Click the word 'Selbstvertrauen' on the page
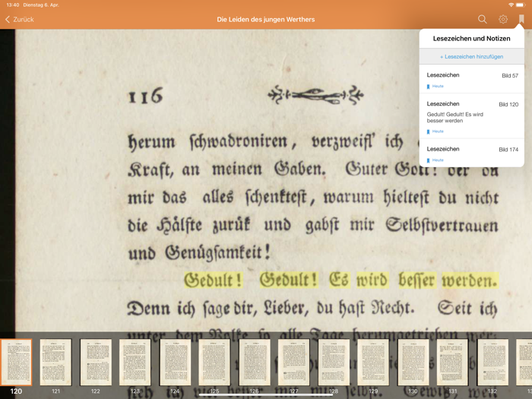 click(442, 225)
